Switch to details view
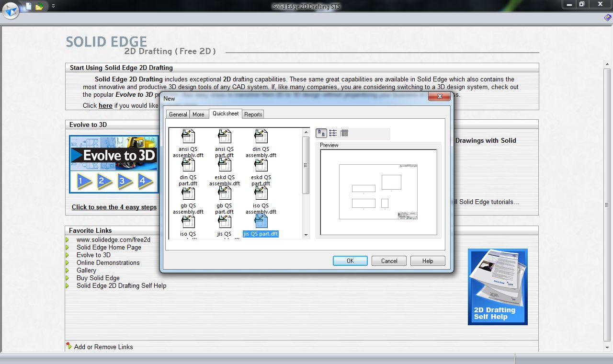613x364 pixels. coord(344,133)
